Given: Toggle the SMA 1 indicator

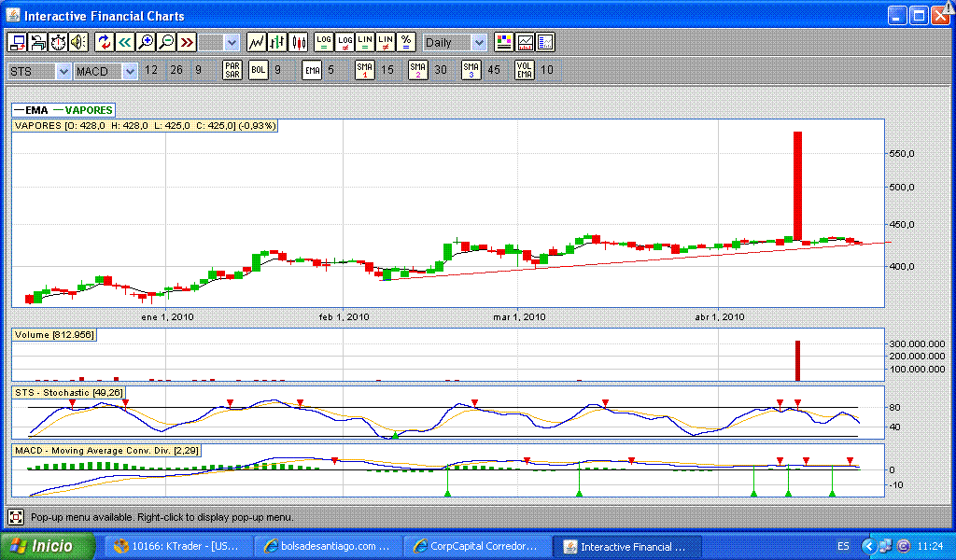Looking at the screenshot, I should (365, 70).
